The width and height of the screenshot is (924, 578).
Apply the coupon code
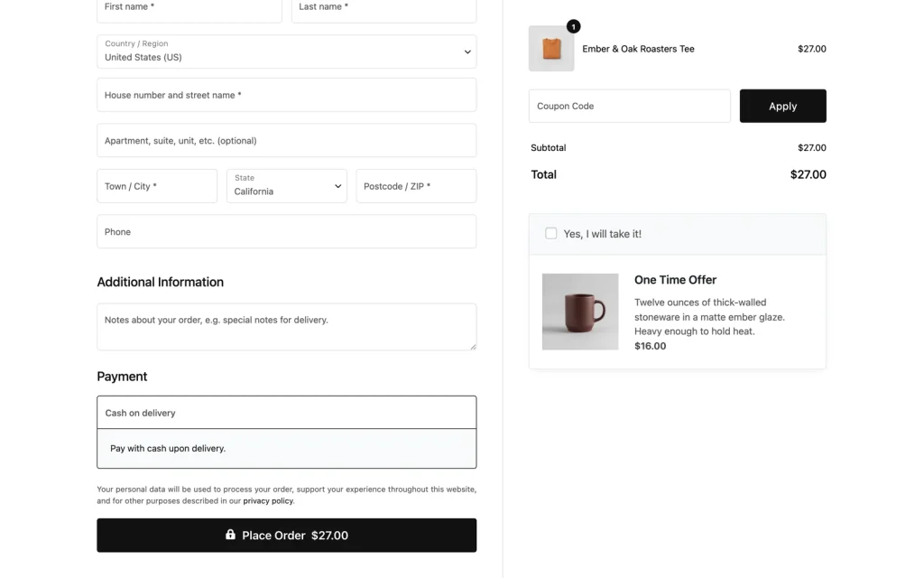(x=782, y=107)
